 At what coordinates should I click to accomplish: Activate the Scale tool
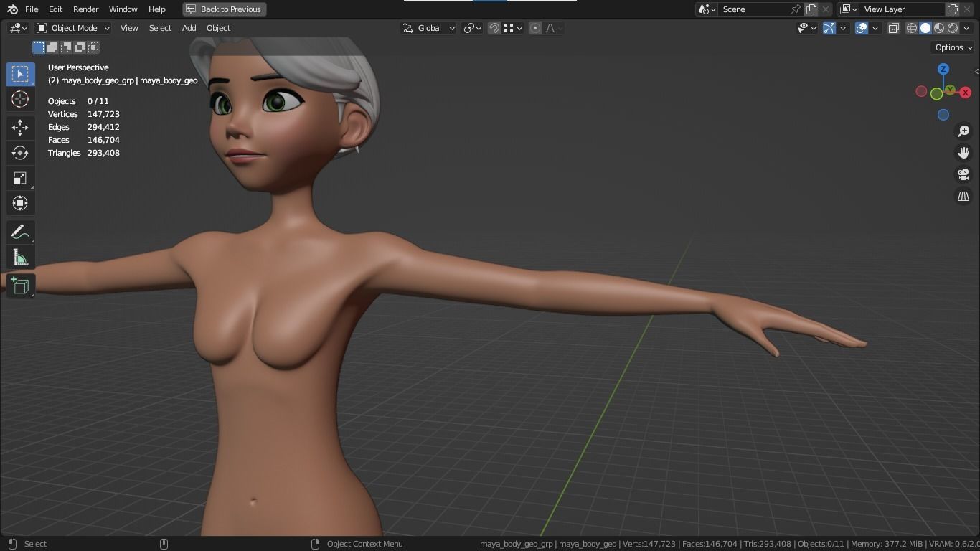20,178
